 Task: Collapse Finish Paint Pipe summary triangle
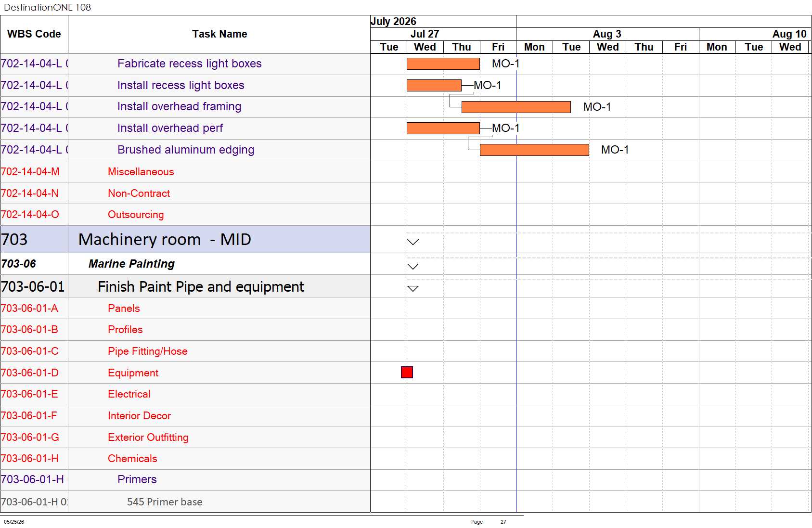click(412, 288)
